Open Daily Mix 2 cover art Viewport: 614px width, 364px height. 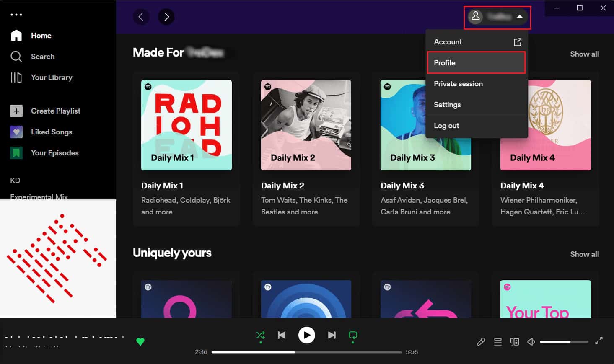(x=306, y=125)
